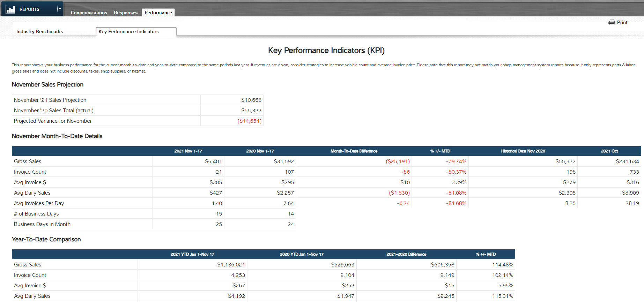Click the printer icon

pos(612,22)
